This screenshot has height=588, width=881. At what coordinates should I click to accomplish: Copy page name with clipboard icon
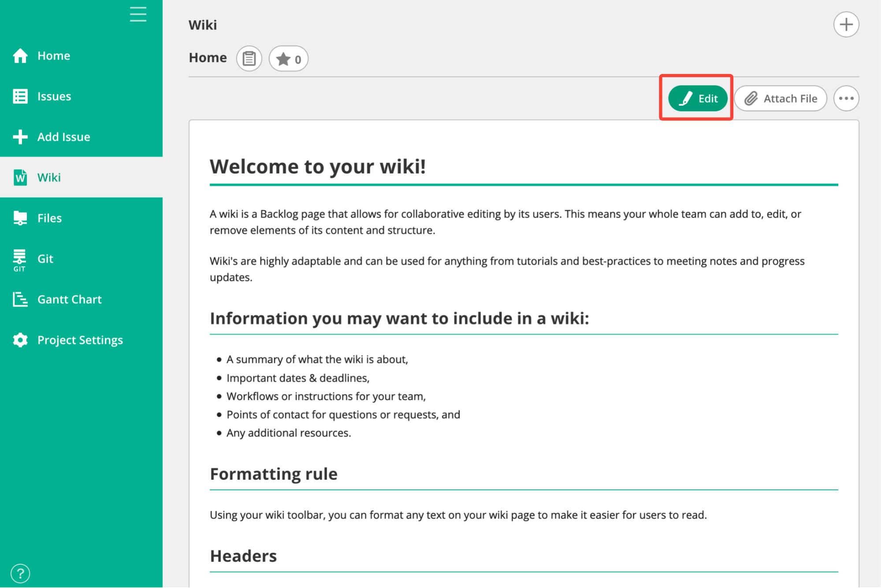point(249,59)
